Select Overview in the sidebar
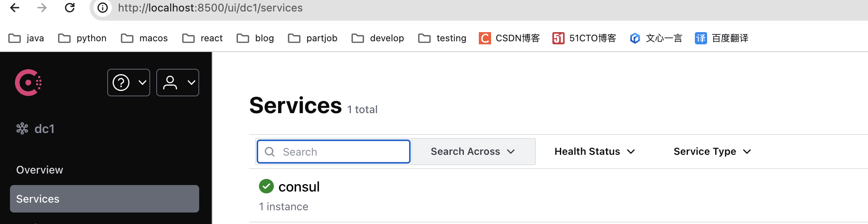 [x=39, y=169]
